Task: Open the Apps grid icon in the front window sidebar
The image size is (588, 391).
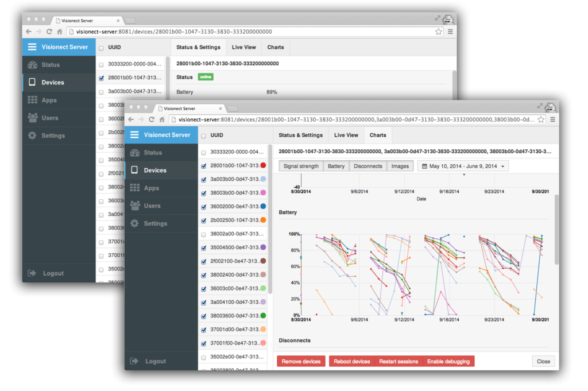Action: [x=135, y=188]
